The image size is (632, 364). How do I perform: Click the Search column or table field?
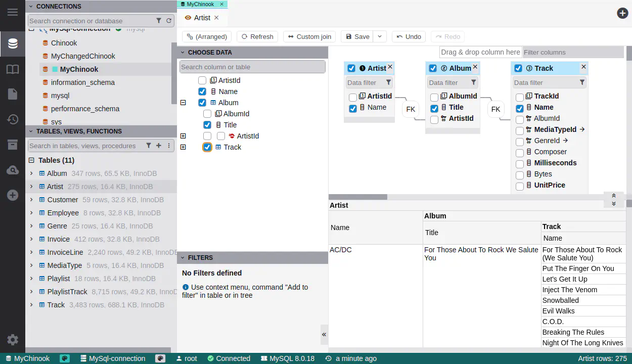pyautogui.click(x=252, y=67)
